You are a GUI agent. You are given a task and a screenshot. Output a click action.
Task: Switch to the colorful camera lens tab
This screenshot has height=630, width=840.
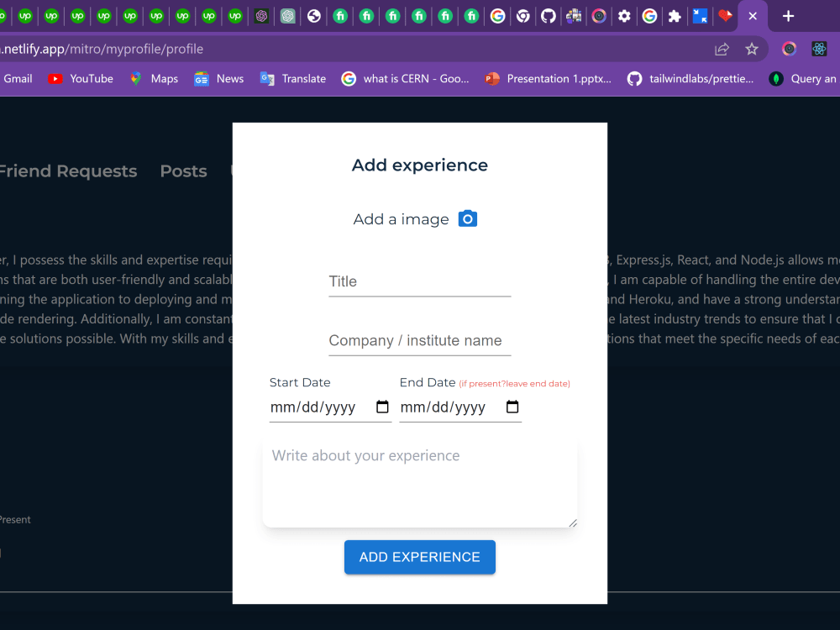click(599, 16)
